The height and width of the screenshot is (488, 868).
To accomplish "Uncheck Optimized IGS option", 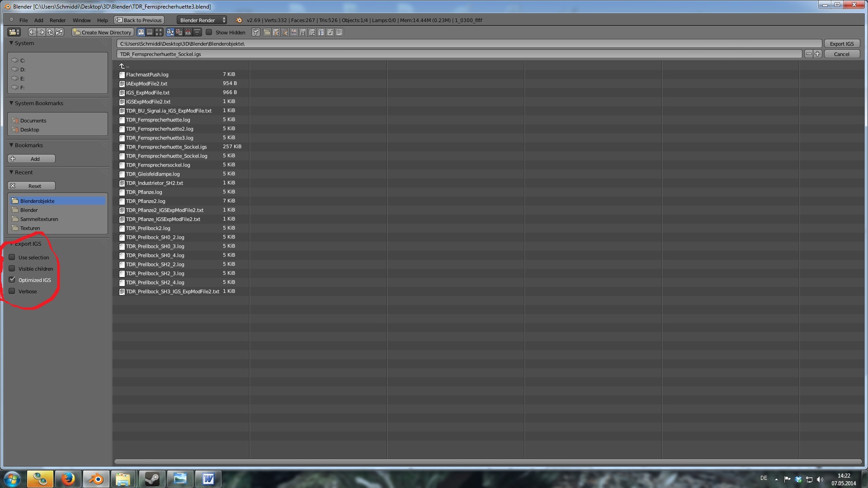I will point(12,280).
